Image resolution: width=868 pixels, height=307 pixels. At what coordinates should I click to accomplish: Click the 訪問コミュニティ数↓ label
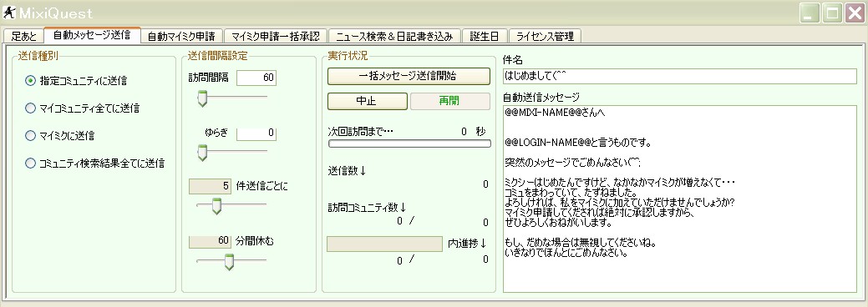(367, 208)
